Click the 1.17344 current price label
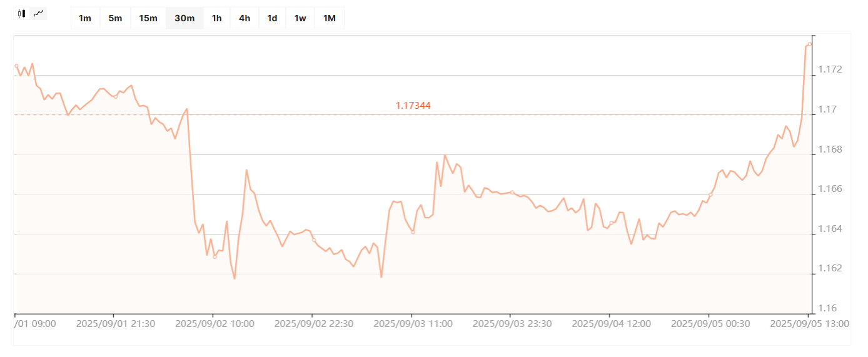 coord(413,106)
